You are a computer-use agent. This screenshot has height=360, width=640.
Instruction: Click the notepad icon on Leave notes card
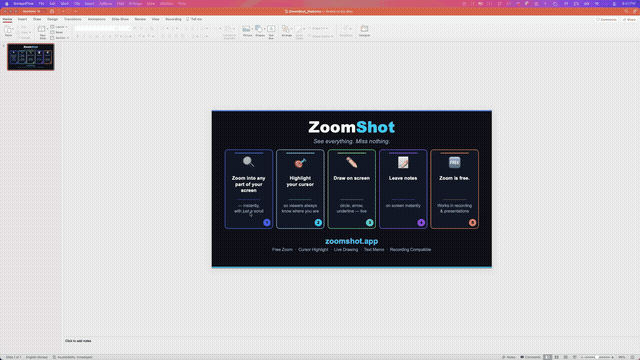403,162
